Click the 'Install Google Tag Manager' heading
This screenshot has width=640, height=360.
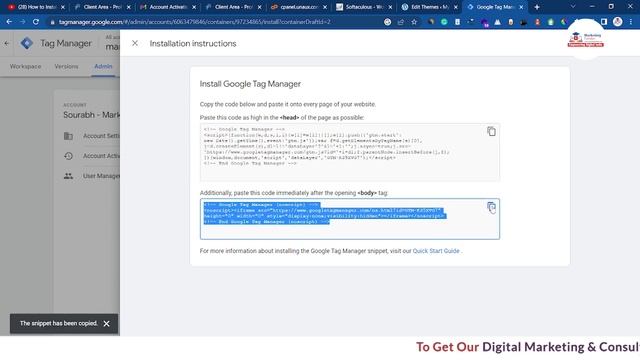click(250, 84)
